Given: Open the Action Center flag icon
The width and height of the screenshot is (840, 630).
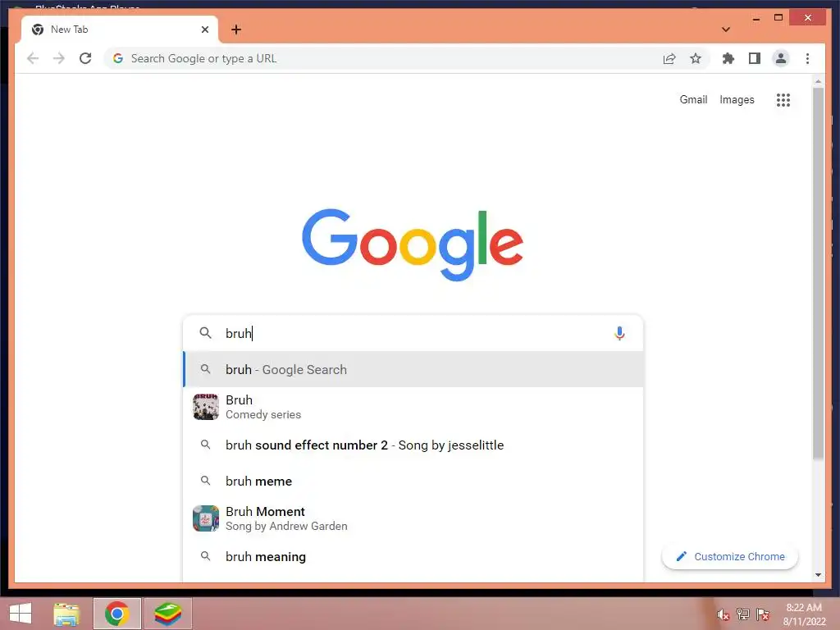Looking at the screenshot, I should pyautogui.click(x=763, y=614).
